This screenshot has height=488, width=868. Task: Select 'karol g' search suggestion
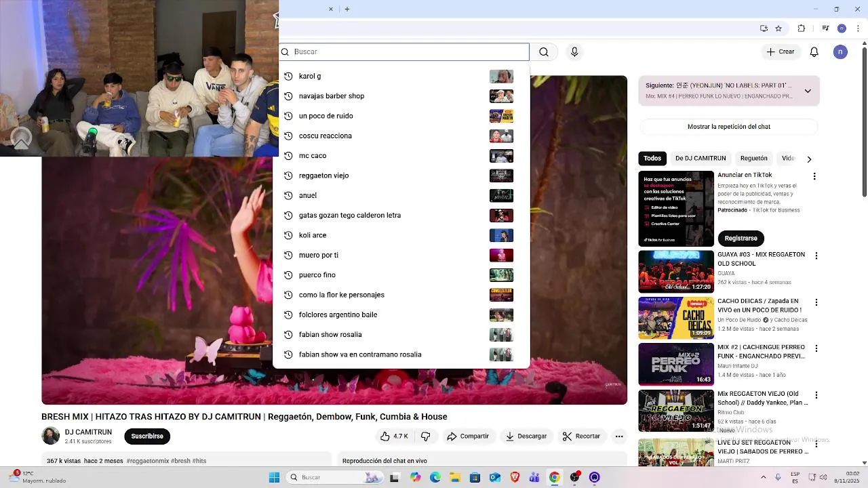coord(401,77)
